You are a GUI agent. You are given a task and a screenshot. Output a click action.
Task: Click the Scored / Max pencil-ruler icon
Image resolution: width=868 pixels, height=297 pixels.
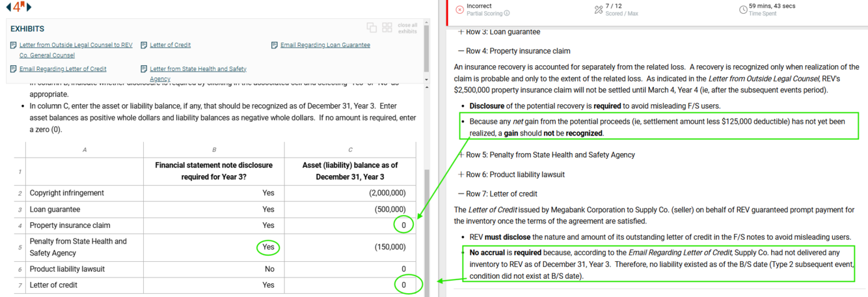[x=599, y=9]
